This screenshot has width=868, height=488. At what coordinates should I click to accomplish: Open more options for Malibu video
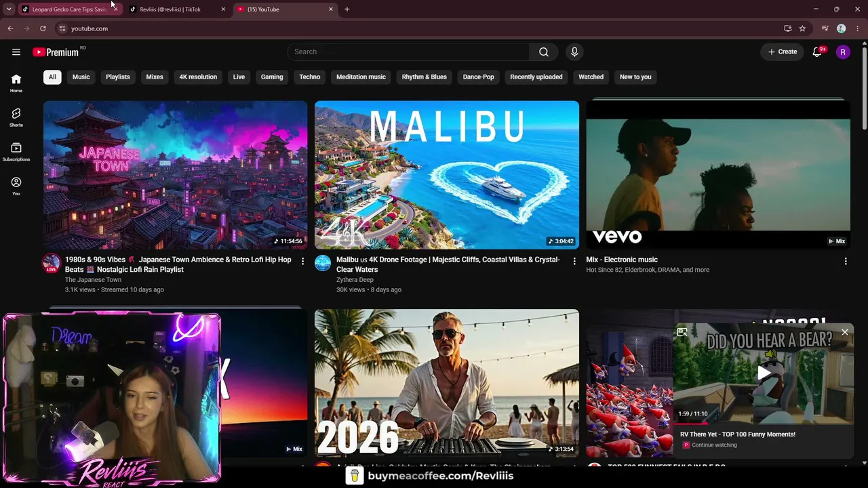point(574,262)
